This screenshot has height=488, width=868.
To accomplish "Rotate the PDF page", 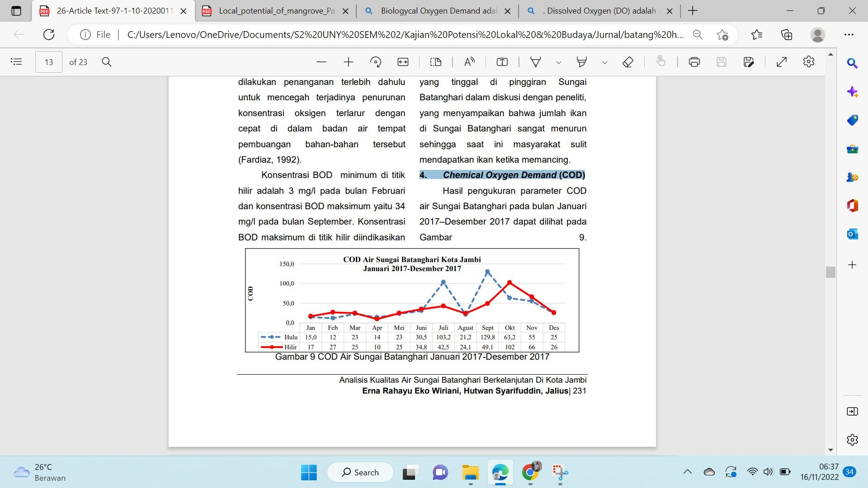I will pos(376,62).
